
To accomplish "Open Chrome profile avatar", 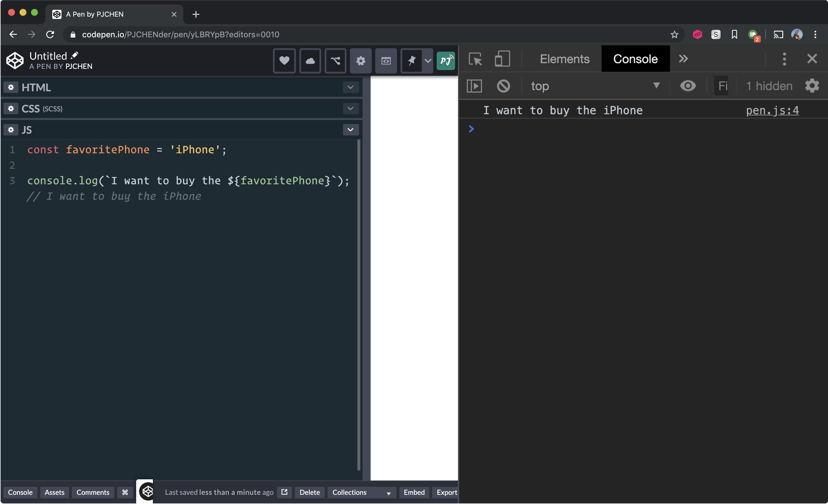I will tap(797, 34).
